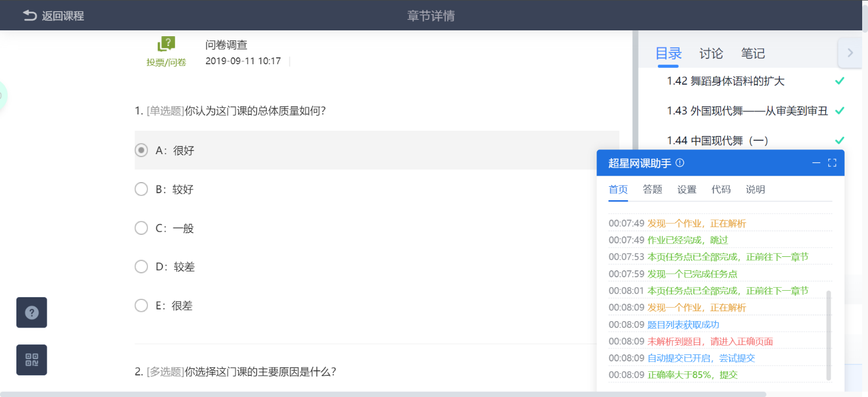Open the 笔记 tab
Image resolution: width=868 pixels, height=397 pixels.
point(752,53)
